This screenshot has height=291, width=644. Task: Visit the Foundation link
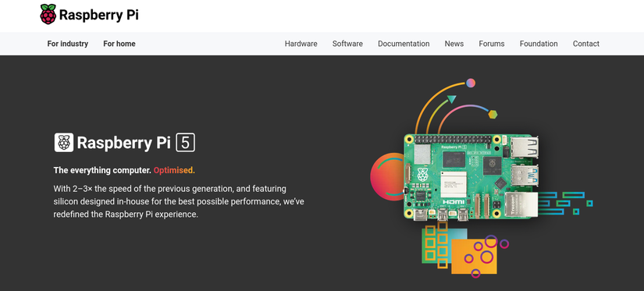(539, 44)
